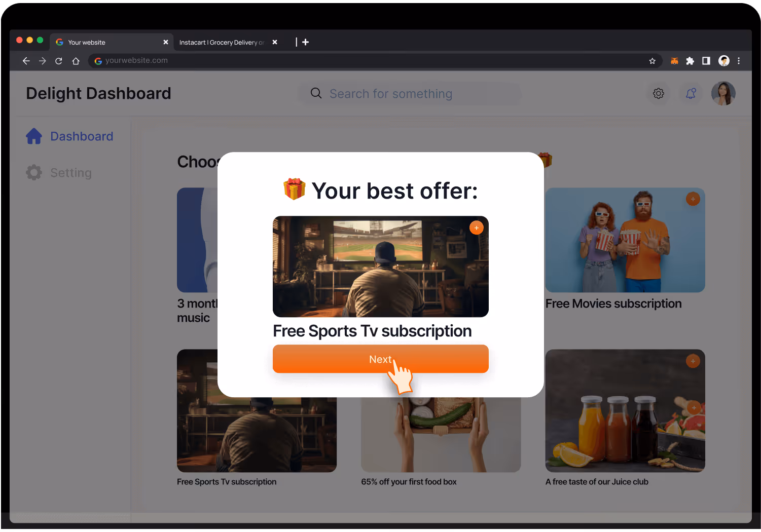Open the MetaMask fox extension icon
The image size is (761, 532).
coord(674,61)
